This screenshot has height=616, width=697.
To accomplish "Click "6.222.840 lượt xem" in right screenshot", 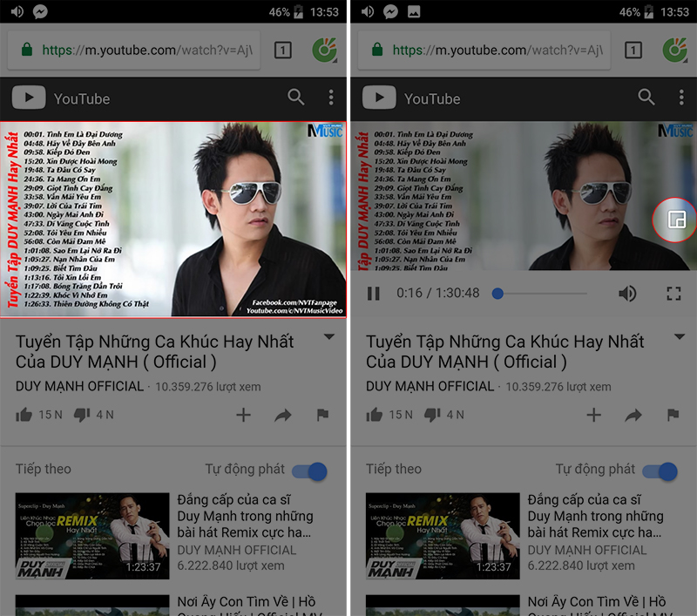I will tap(581, 565).
